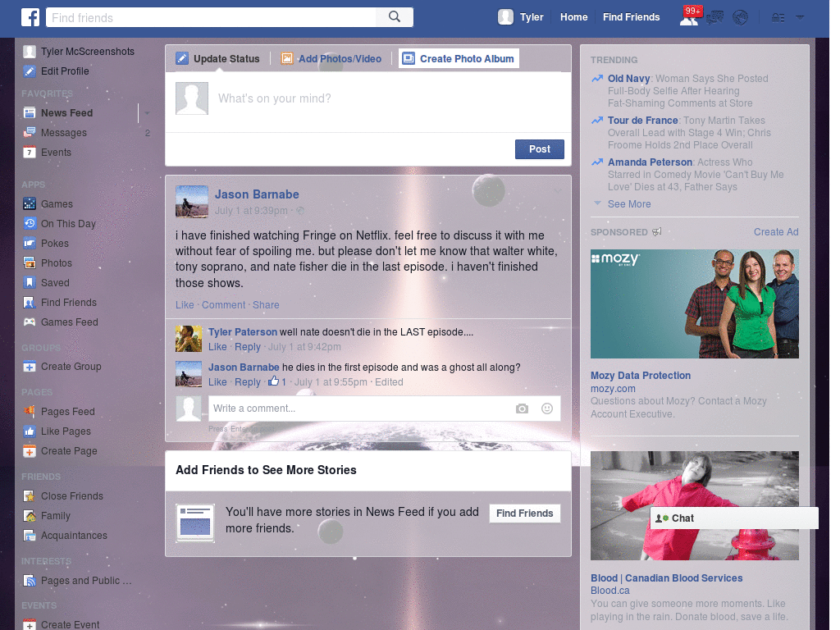Open Tyler McScreenshots profile in sidebar
Screen dimensions: 840x630
point(78,52)
